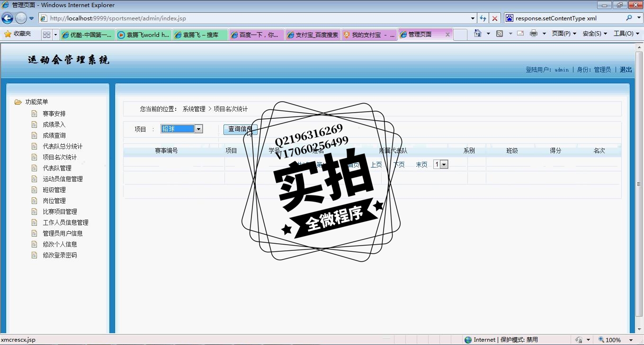Expand the address bar history dropdown

(473, 18)
